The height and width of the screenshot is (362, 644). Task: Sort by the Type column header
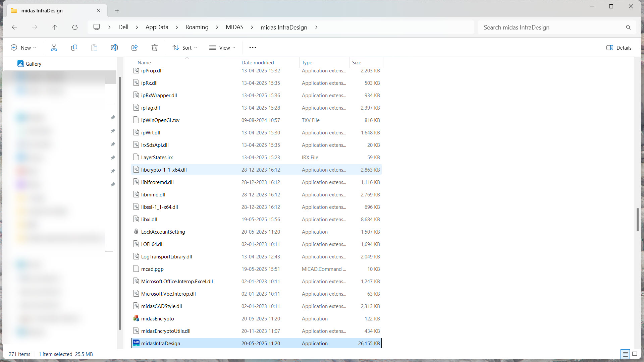tap(307, 62)
